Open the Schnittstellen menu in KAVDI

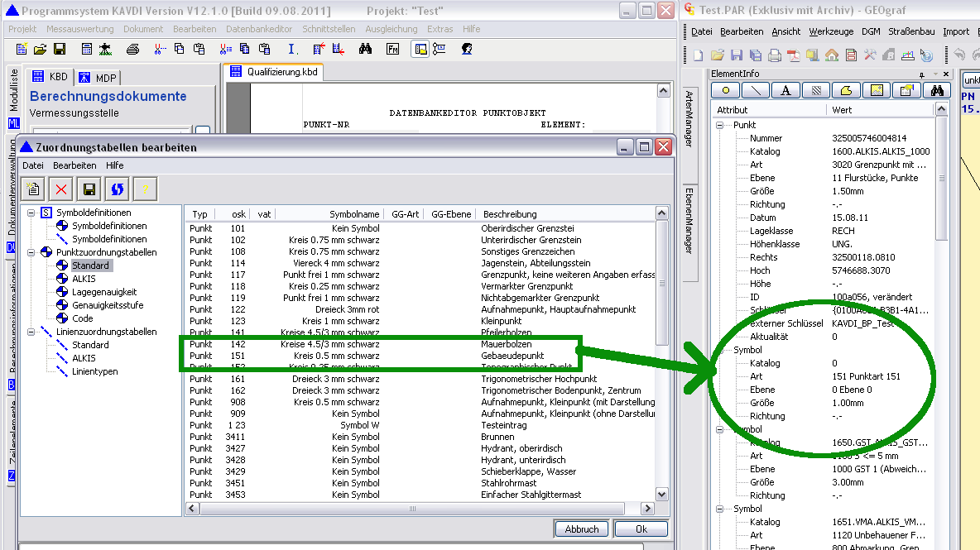pyautogui.click(x=329, y=29)
